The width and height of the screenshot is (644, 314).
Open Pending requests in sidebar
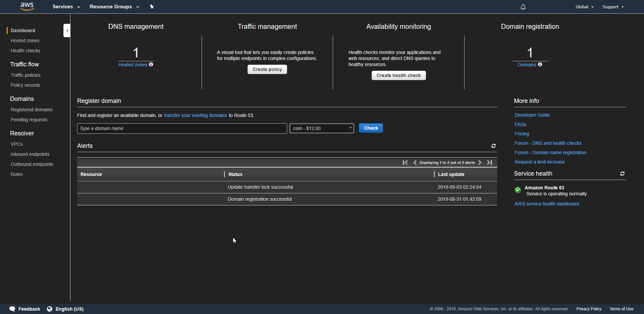point(29,120)
